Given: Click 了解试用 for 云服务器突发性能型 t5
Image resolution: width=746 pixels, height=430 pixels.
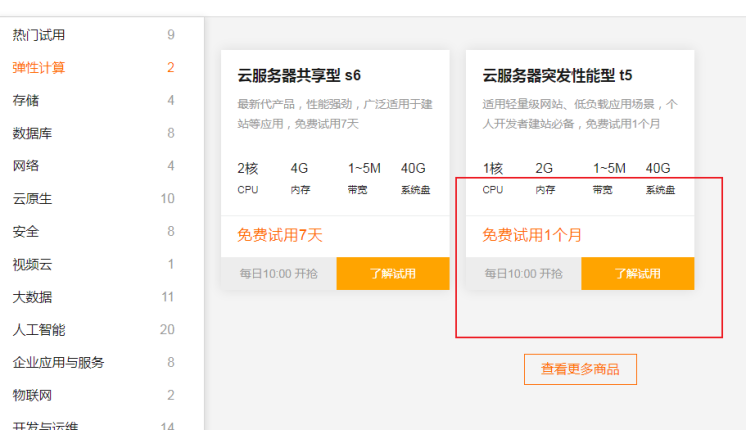Looking at the screenshot, I should click(x=638, y=274).
